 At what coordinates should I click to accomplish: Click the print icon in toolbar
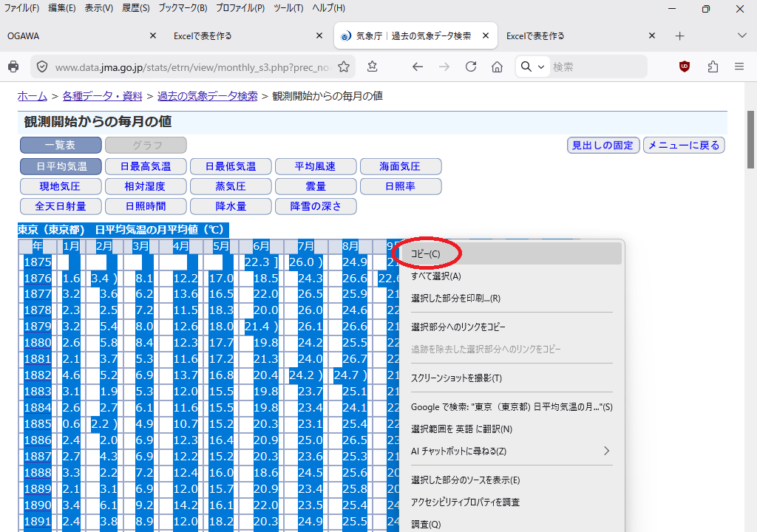coord(13,66)
